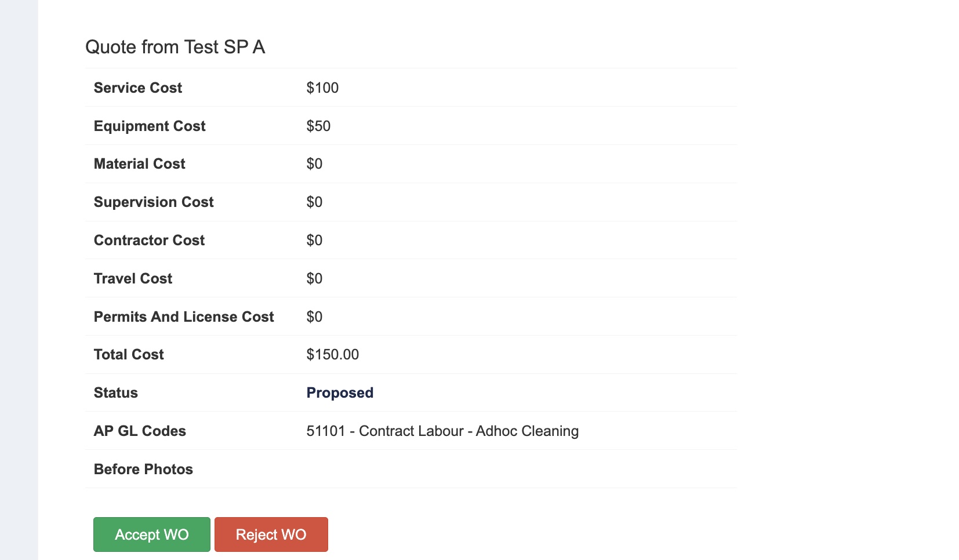Screen dimensions: 959x560
Task: Select the Proposed status text
Action: click(x=340, y=393)
